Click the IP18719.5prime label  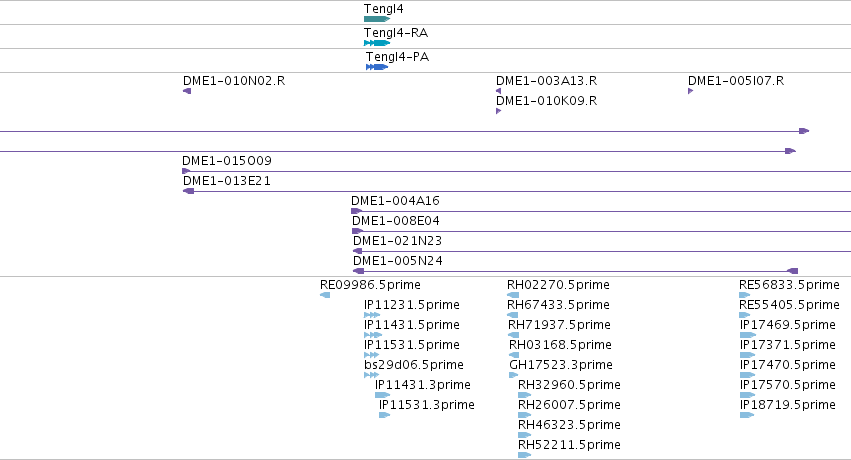[788, 405]
